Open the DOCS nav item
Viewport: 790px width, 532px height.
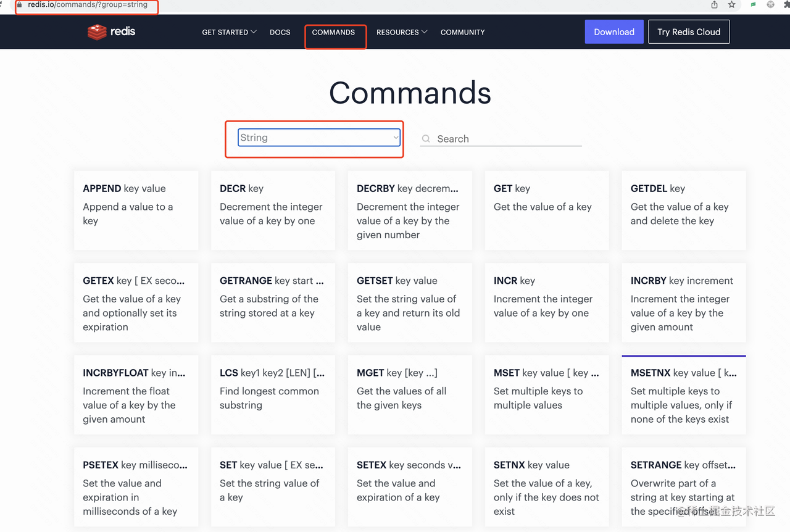280,32
